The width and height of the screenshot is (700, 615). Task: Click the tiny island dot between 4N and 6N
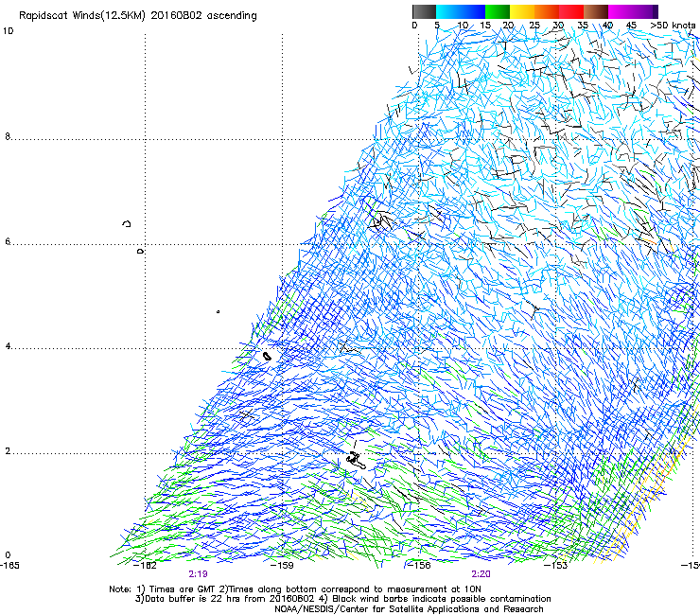pyautogui.click(x=218, y=311)
